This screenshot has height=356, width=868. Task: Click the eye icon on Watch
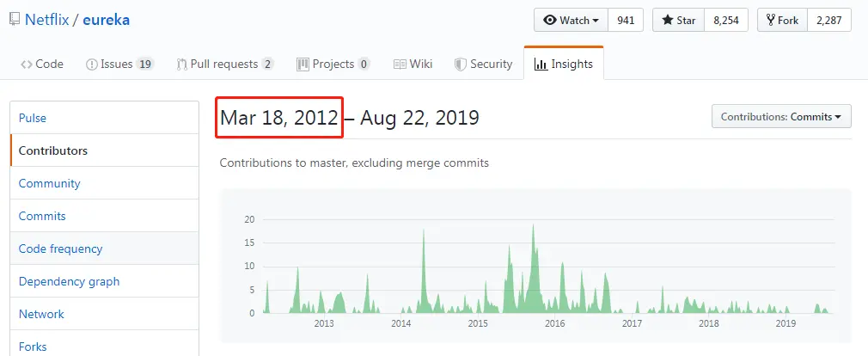click(x=550, y=20)
